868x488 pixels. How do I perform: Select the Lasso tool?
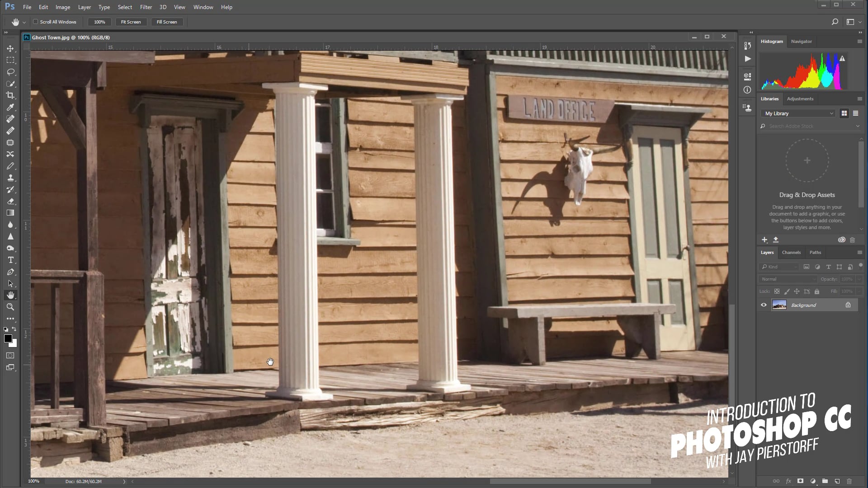click(10, 72)
